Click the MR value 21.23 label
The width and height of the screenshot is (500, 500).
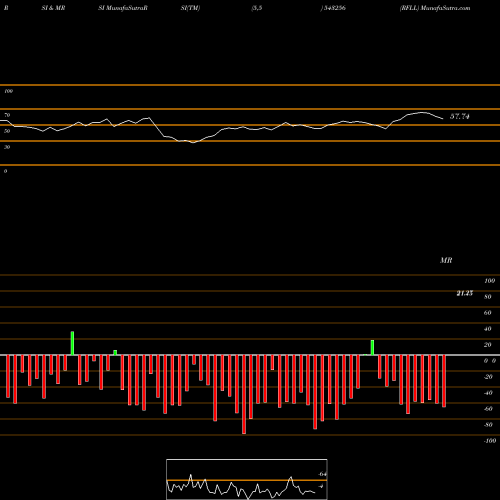pyautogui.click(x=465, y=293)
